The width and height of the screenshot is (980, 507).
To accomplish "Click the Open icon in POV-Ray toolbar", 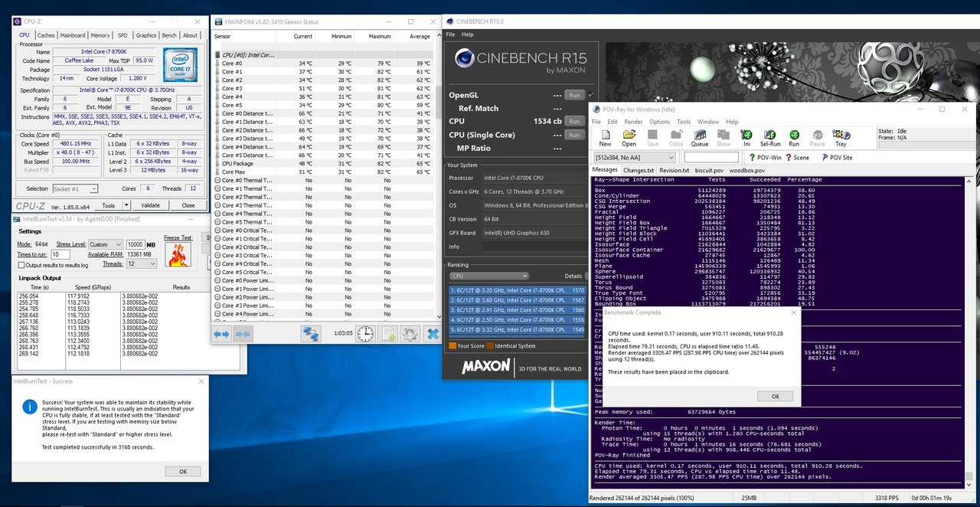I will point(629,138).
